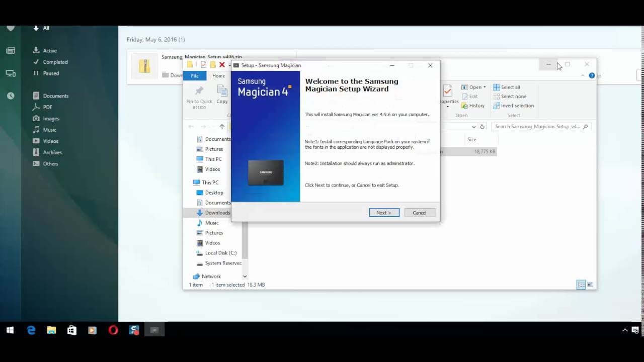
Task: Go up one folder level in Explorer
Action: click(222, 127)
